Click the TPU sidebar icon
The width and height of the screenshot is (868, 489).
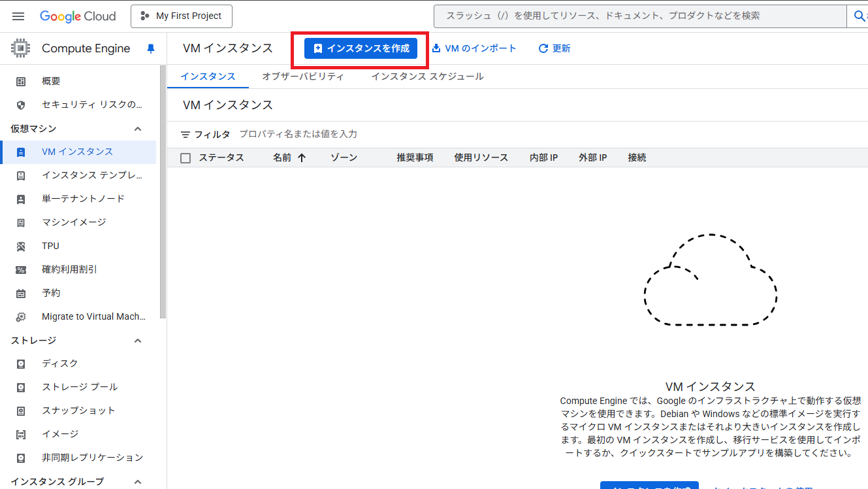21,246
